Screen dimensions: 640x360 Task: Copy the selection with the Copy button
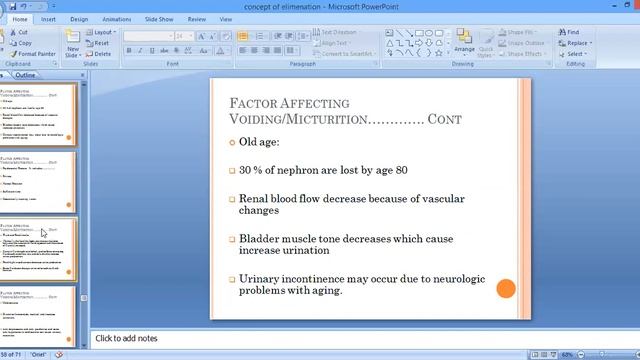20,43
